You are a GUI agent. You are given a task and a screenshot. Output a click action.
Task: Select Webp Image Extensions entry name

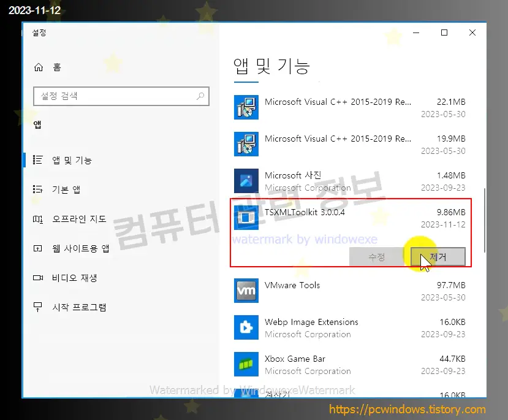(311, 322)
